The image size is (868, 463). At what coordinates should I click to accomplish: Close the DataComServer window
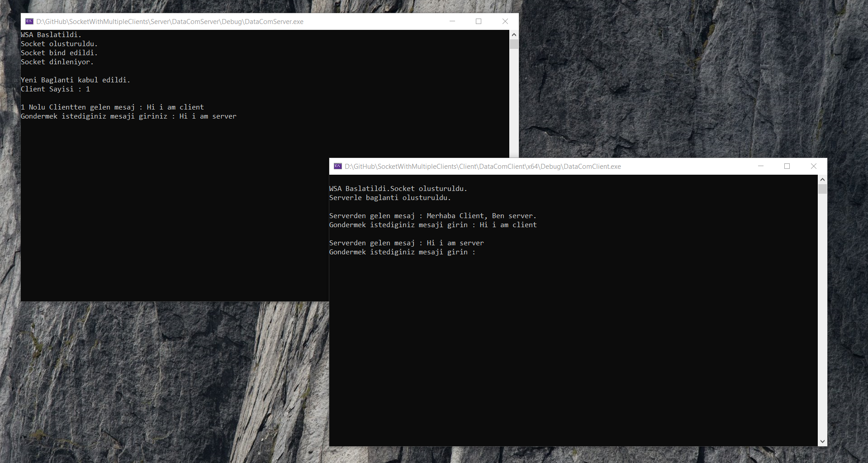coord(505,21)
